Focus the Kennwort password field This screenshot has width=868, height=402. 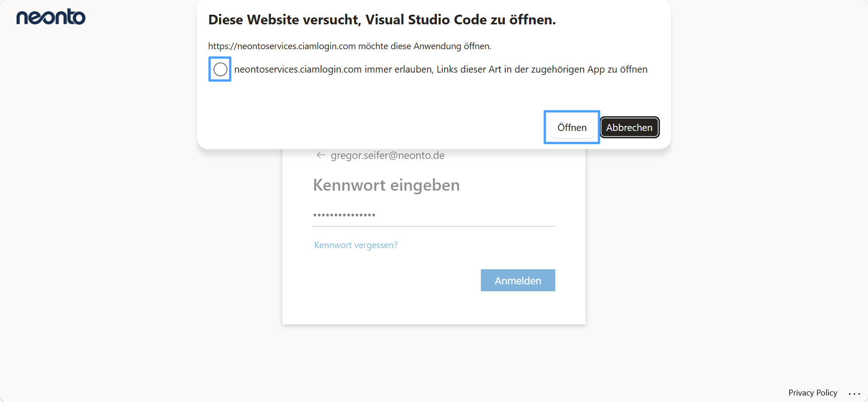[x=434, y=215]
